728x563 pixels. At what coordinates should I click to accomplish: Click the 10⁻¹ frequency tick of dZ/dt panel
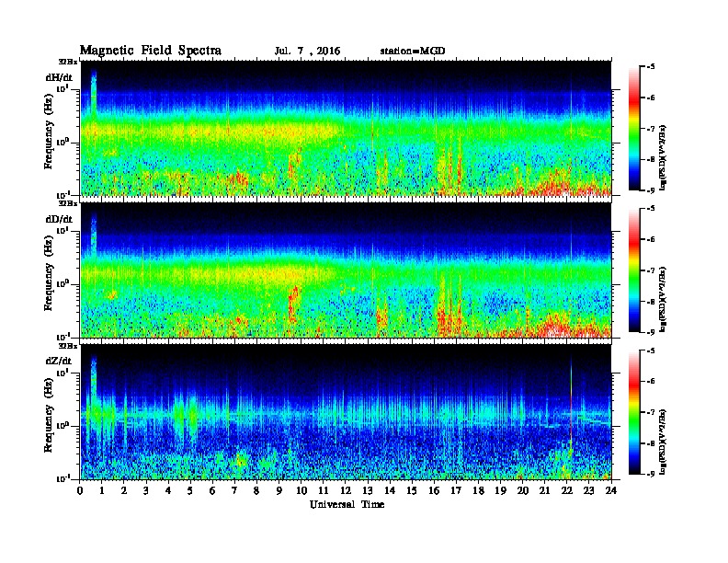[63, 479]
